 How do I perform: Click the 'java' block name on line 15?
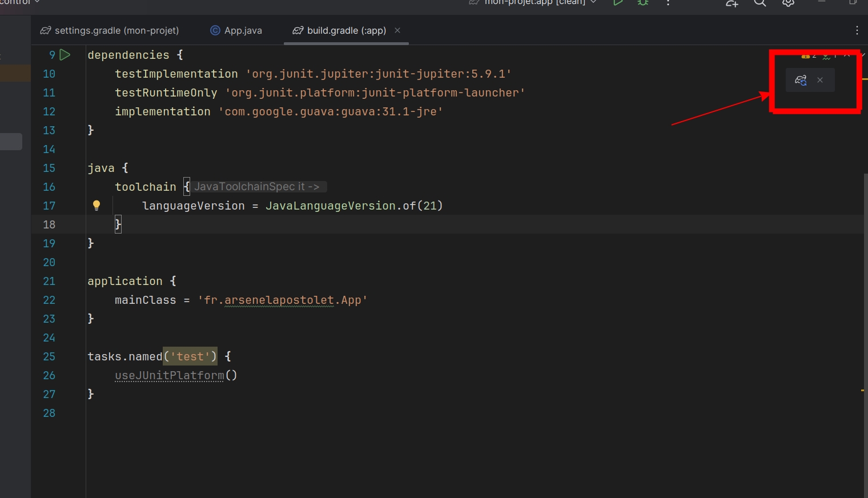click(101, 168)
